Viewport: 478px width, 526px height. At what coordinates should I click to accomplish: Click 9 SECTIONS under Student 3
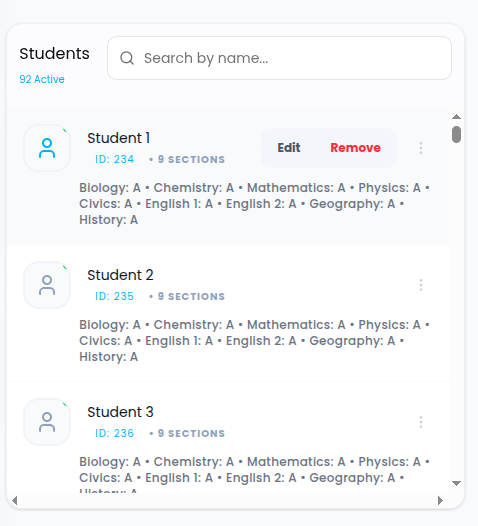click(191, 433)
